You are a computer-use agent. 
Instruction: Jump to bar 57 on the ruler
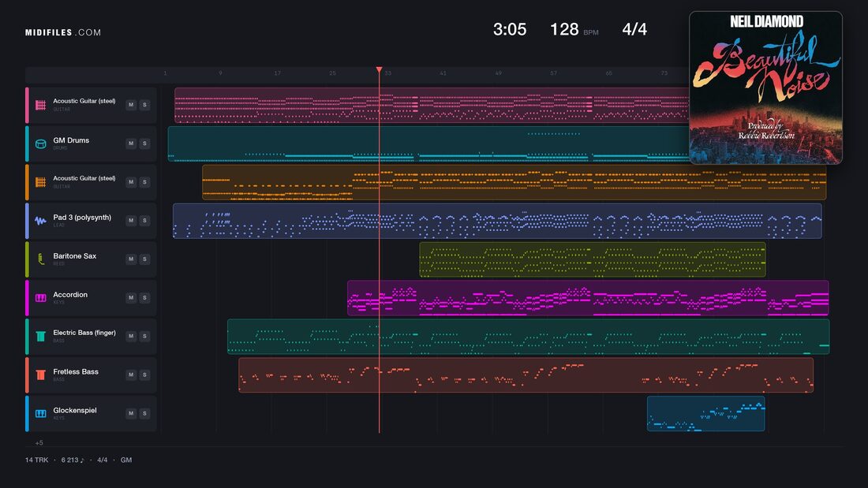coord(554,73)
